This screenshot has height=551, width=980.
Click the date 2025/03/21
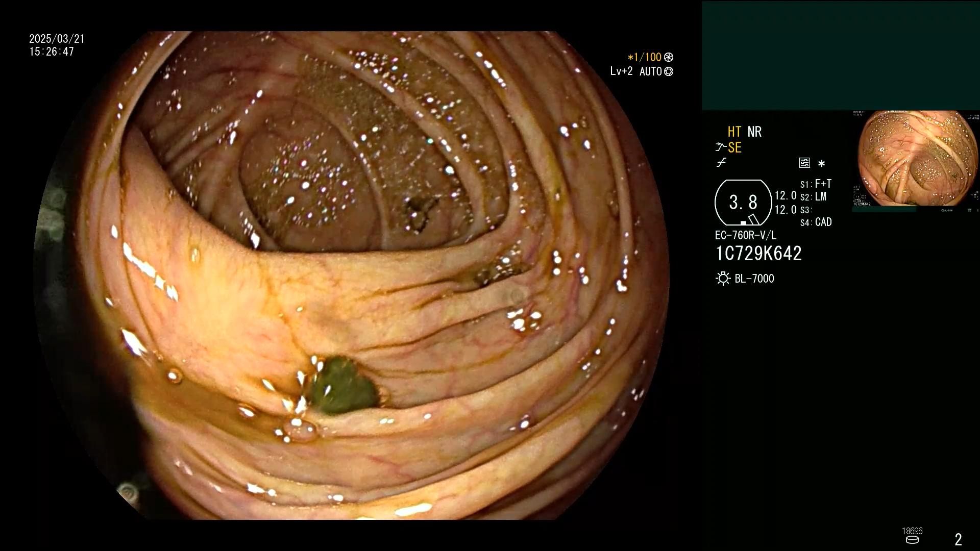(x=57, y=39)
